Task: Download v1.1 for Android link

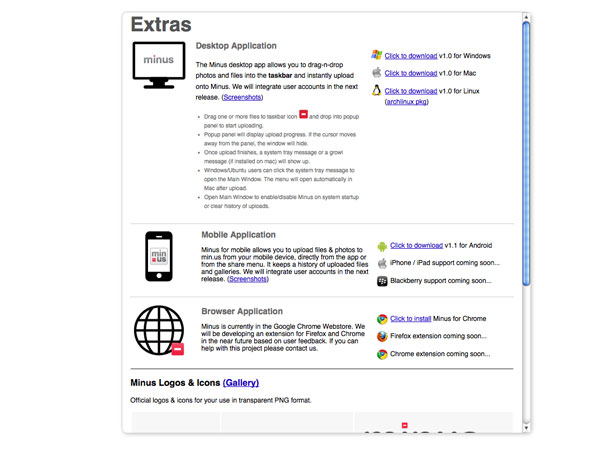Action: tap(416, 245)
